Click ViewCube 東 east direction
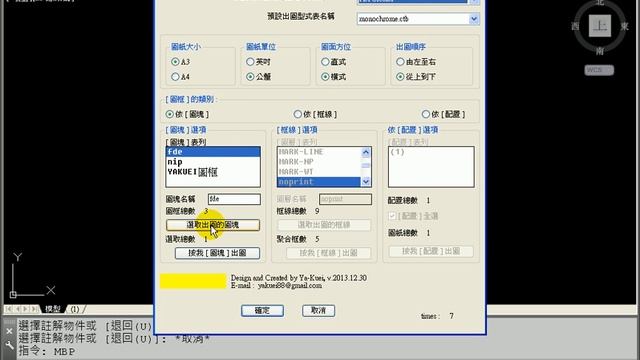Viewport: 640px width, 360px height. (x=624, y=27)
